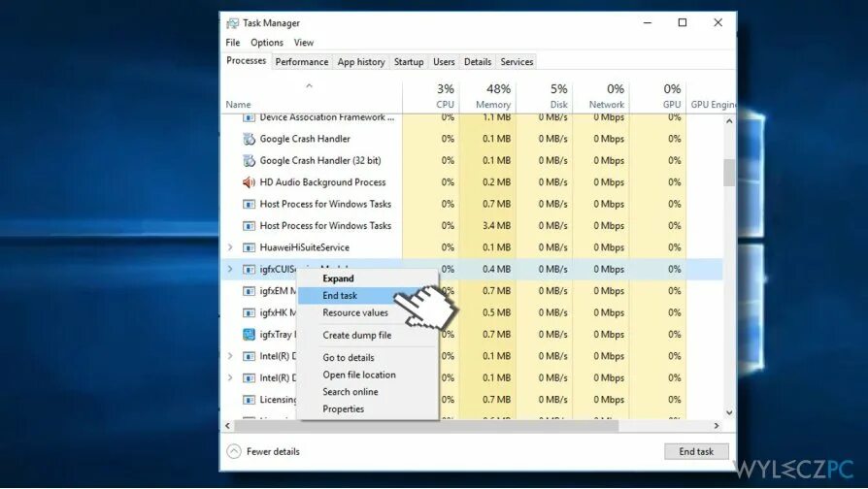
Task: Click the End task button at bottom
Action: tap(696, 451)
